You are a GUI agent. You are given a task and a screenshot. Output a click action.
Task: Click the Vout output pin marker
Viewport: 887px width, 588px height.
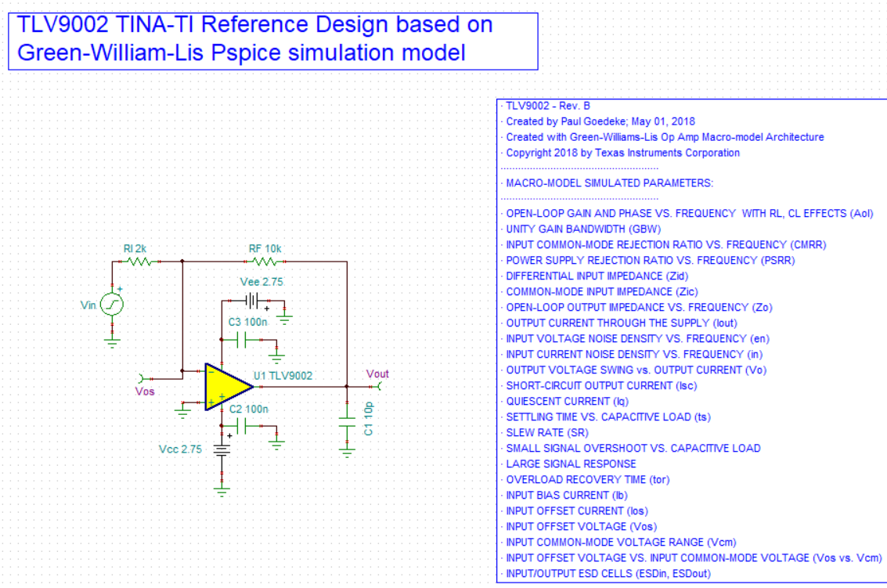click(378, 387)
